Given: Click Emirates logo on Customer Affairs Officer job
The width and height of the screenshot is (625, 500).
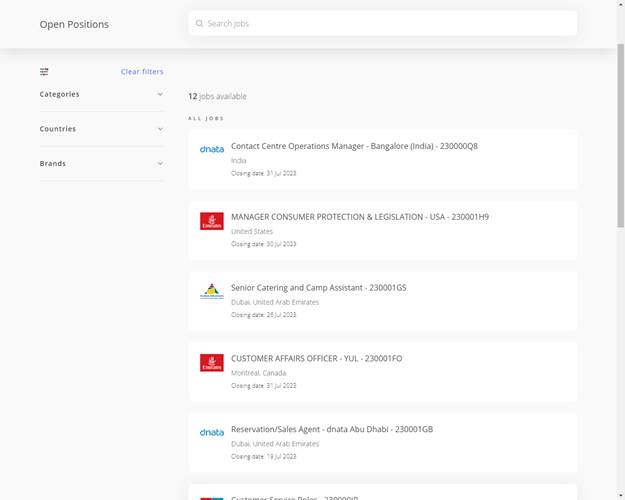Looking at the screenshot, I should tap(212, 363).
